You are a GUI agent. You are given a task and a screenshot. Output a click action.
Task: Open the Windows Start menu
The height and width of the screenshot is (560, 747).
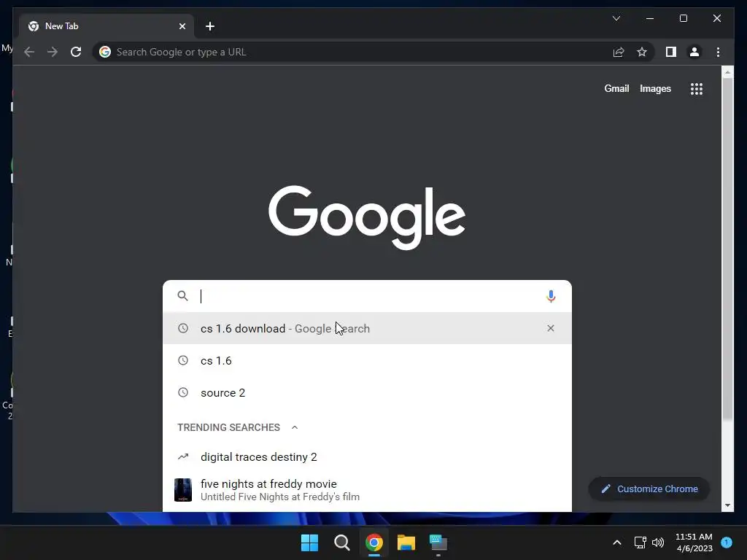(309, 542)
